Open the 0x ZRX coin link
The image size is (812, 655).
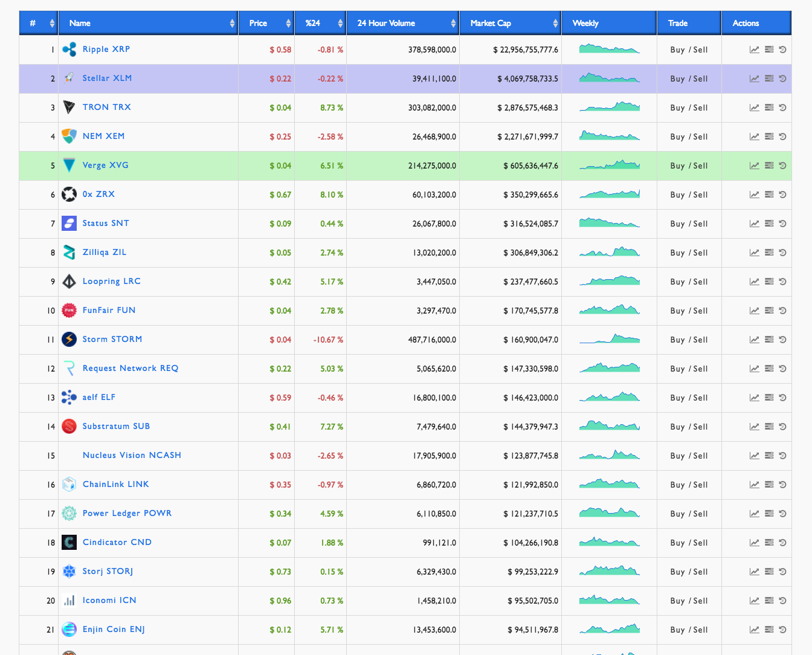point(98,195)
